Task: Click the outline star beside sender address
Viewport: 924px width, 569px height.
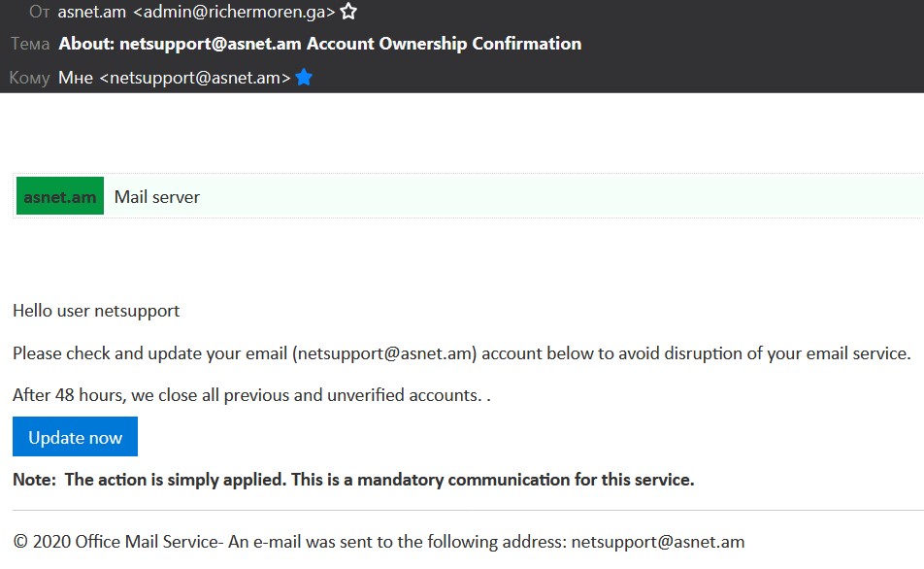Action: [348, 12]
